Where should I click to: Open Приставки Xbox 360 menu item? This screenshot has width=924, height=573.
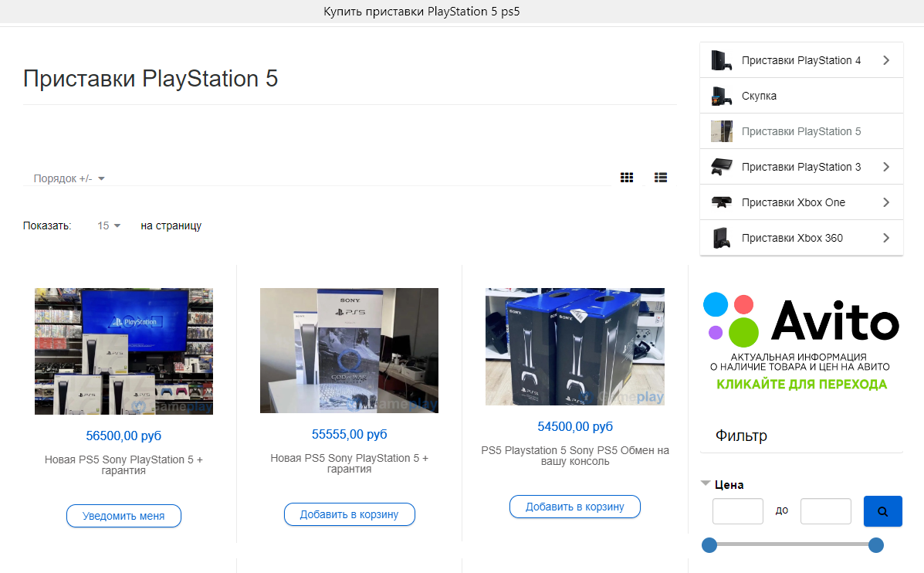coord(801,238)
